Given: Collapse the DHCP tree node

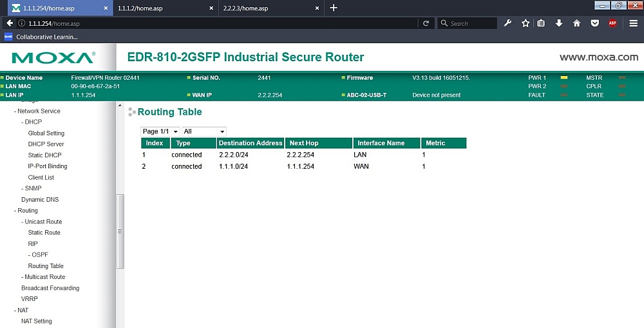Looking at the screenshot, I should coord(32,122).
